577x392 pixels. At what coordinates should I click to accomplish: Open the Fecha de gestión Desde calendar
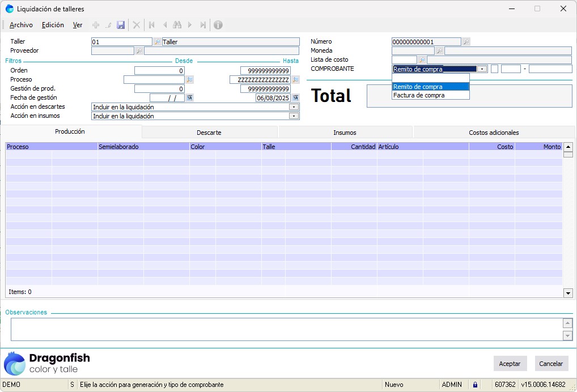[x=190, y=98]
